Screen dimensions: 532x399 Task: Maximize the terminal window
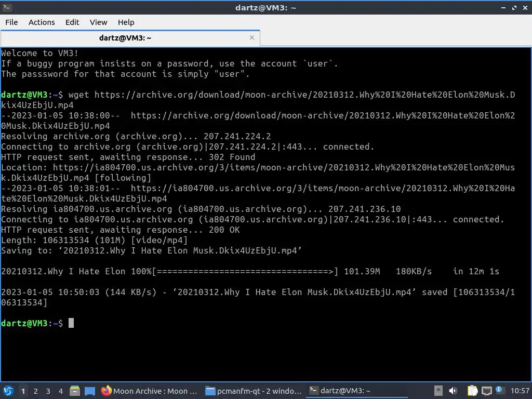coord(514,7)
